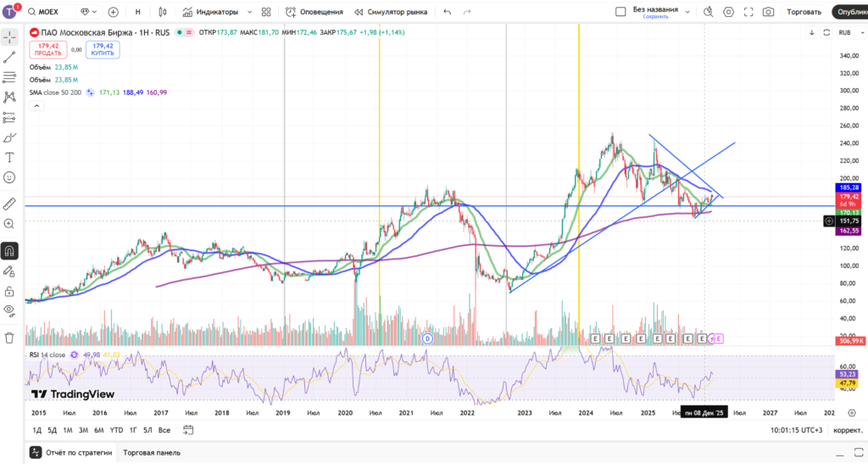Select the 3М time range
This screenshot has width=868, height=464.
[x=83, y=430]
